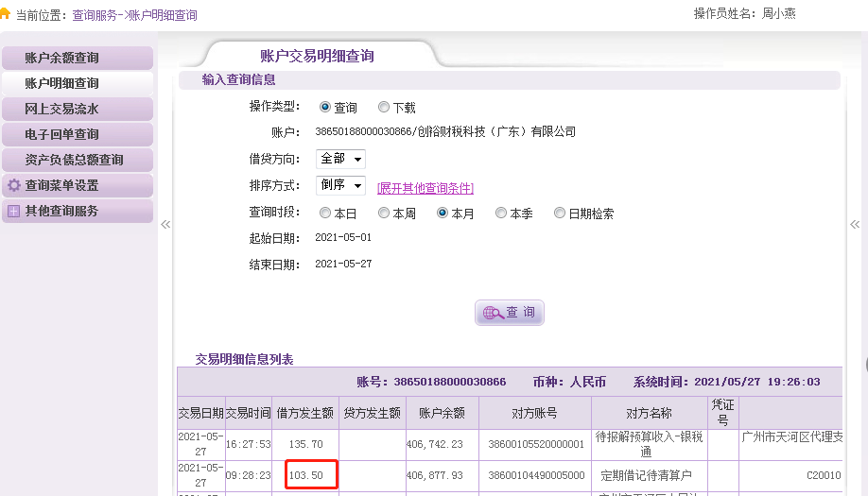The width and height of the screenshot is (868, 496).
Task: Click the right-side double-arrow collapse icon
Action: point(855,225)
